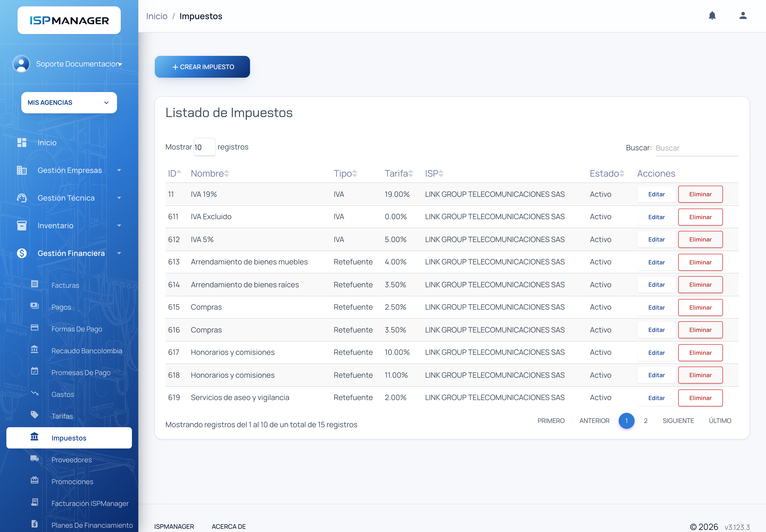Open the MIS AGENCIAS dropdown
Image resolution: width=766 pixels, height=532 pixels.
[x=69, y=103]
